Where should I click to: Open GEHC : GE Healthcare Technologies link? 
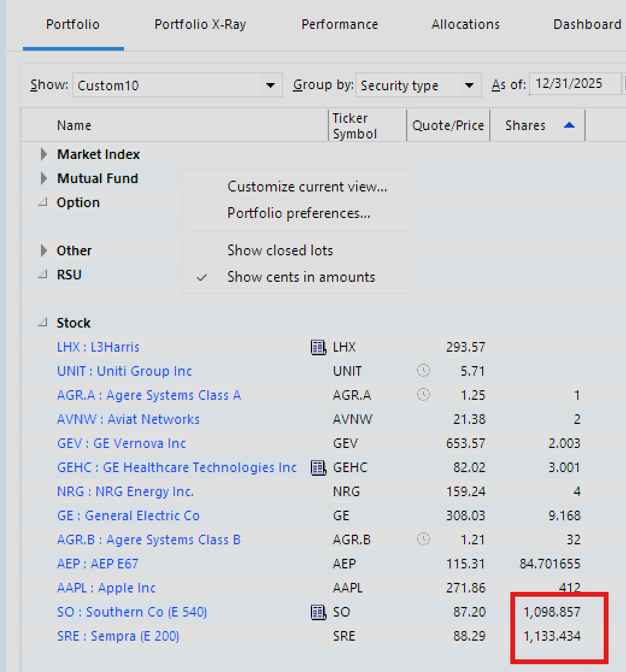click(x=177, y=467)
